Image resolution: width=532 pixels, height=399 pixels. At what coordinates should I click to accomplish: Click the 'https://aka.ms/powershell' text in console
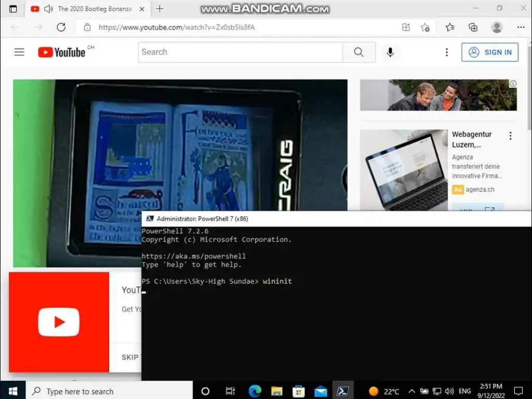194,256
